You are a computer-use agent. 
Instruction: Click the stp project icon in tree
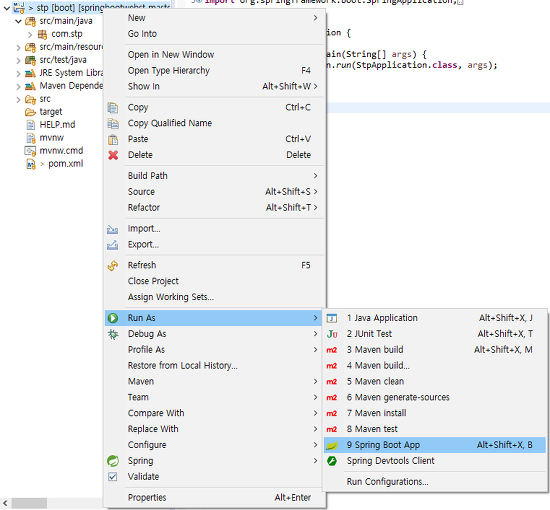[19, 7]
